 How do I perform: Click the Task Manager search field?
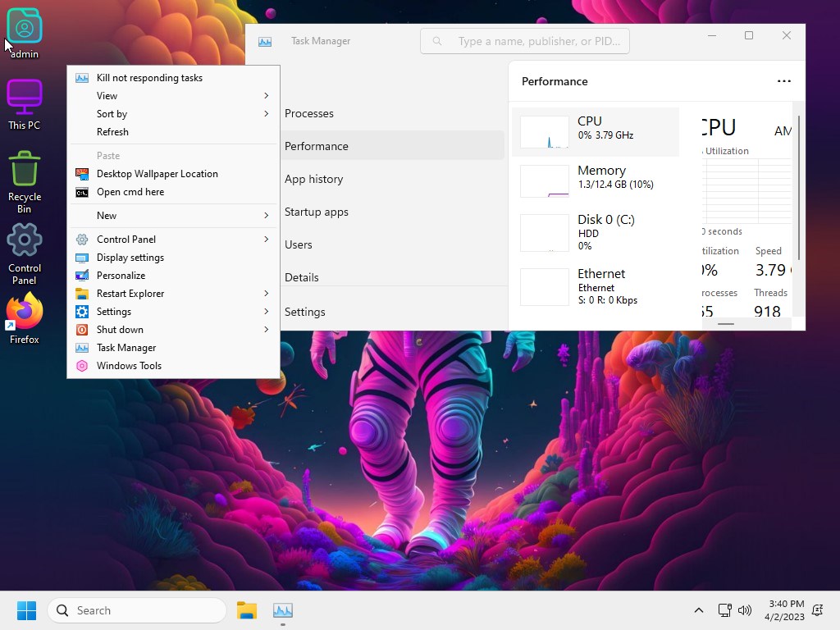pyautogui.click(x=524, y=41)
